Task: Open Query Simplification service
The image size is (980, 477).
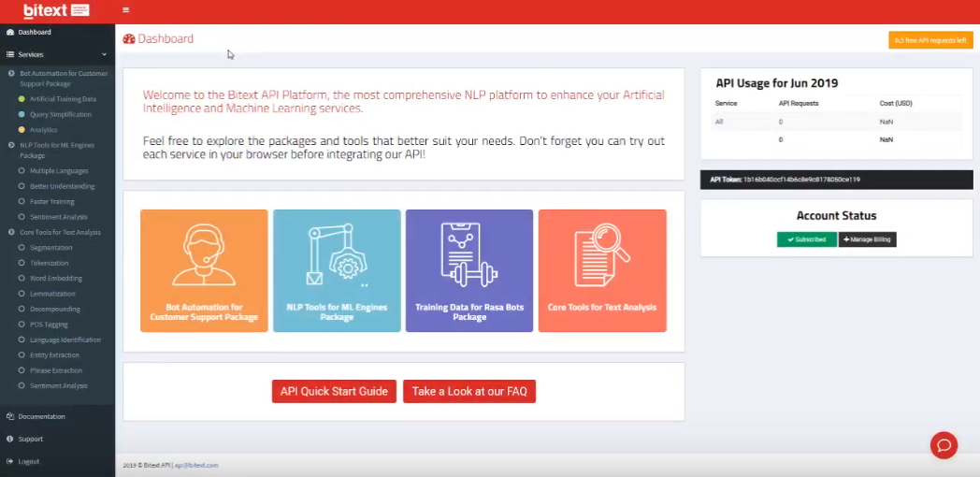Action: (60, 114)
